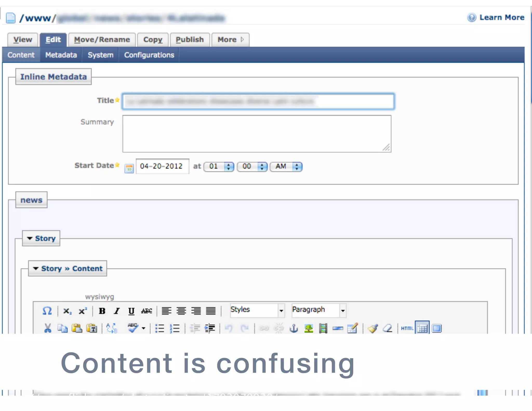Increase paragraph indent

click(210, 328)
